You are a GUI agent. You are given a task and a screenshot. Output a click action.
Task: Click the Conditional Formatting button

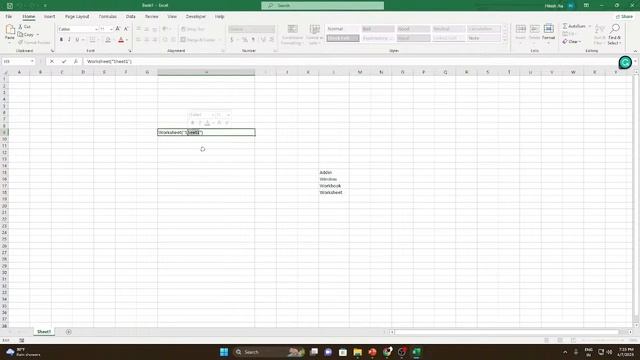pyautogui.click(x=292, y=34)
